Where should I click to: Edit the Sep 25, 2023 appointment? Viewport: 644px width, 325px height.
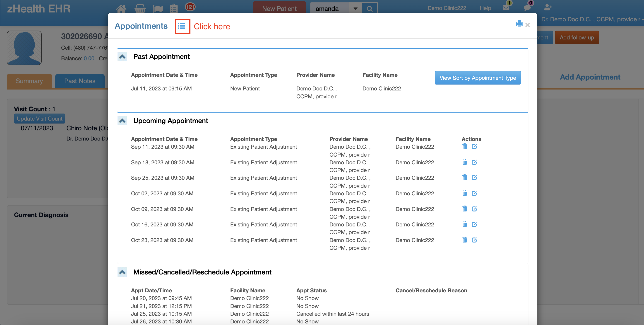point(474,178)
